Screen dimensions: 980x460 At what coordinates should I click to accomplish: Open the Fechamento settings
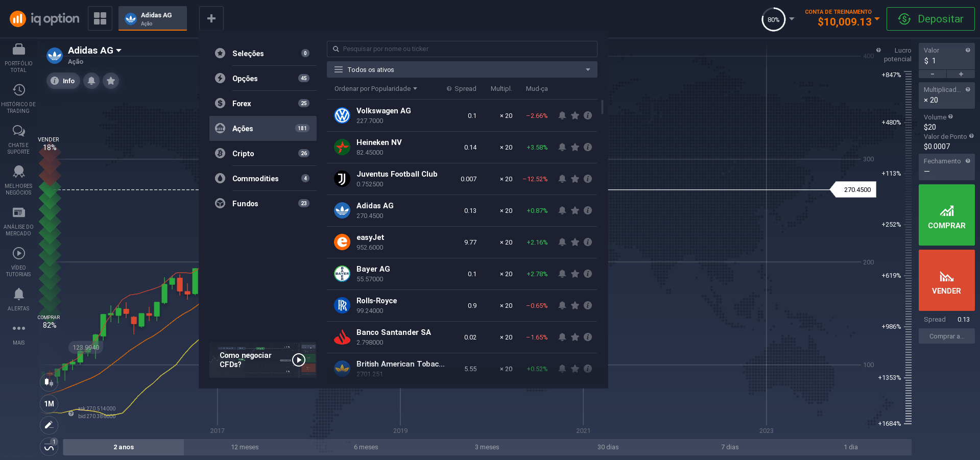pyautogui.click(x=946, y=167)
